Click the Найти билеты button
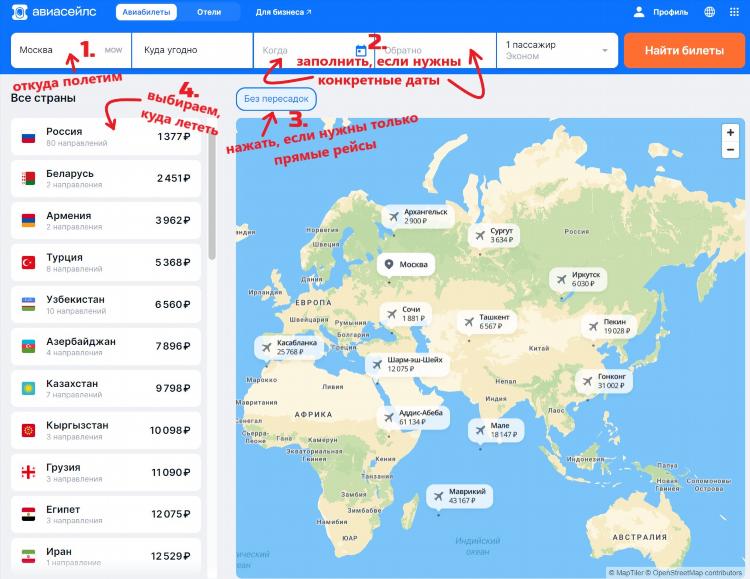 (x=684, y=50)
